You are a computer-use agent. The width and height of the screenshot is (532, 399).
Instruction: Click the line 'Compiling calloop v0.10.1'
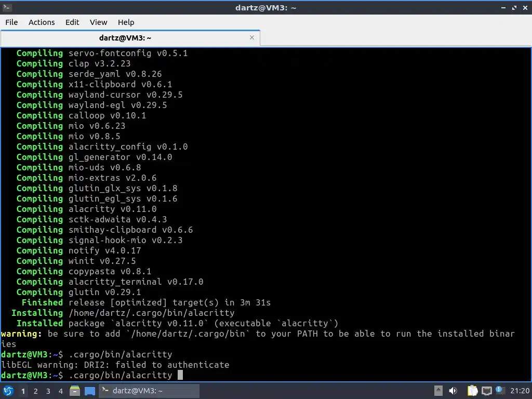(x=81, y=115)
